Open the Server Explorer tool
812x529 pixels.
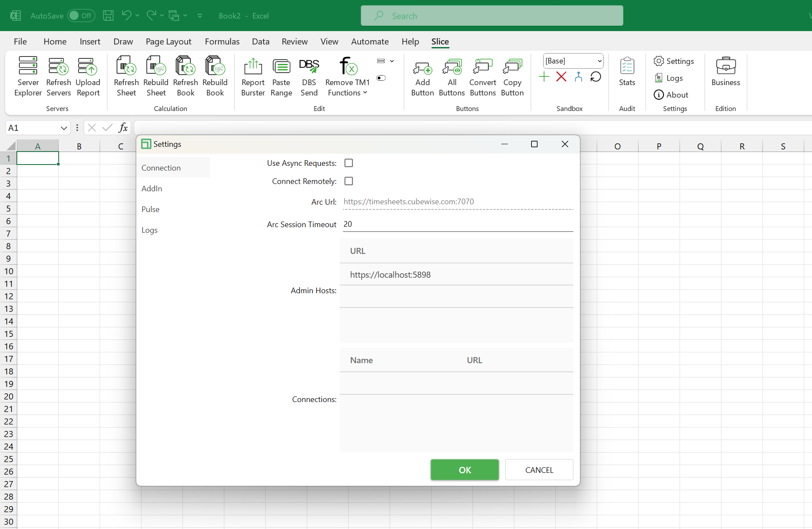[28, 76]
